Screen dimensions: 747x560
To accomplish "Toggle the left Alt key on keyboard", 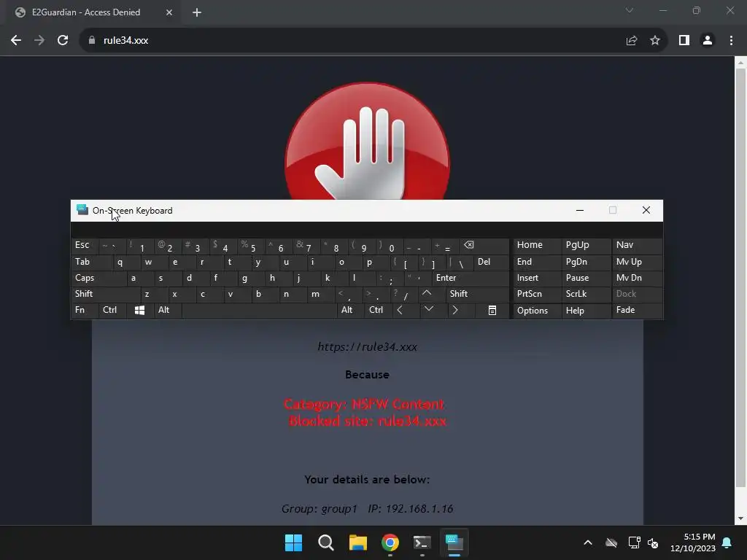I will 168,310.
